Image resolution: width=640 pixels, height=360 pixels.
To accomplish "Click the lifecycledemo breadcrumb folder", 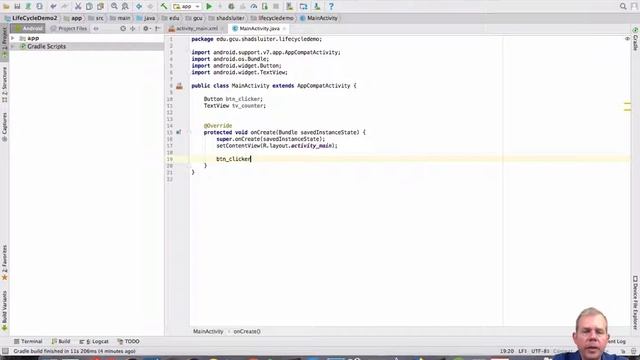I will (272, 18).
